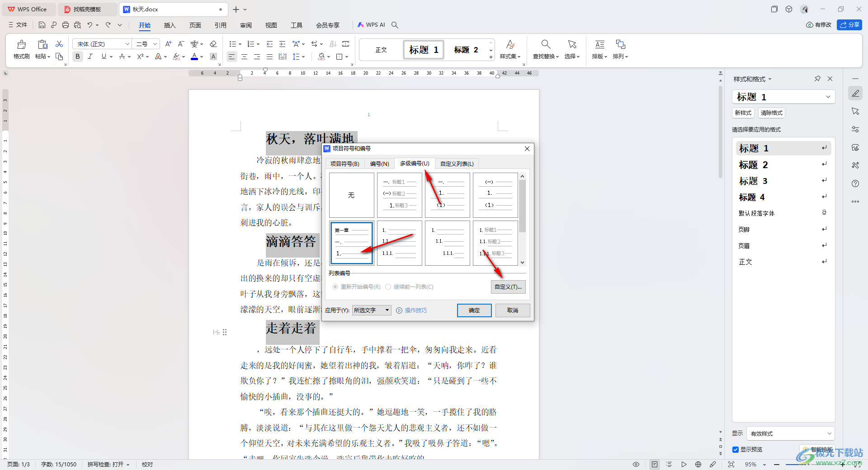Click the text highlight color icon
868x470 pixels.
click(176, 56)
